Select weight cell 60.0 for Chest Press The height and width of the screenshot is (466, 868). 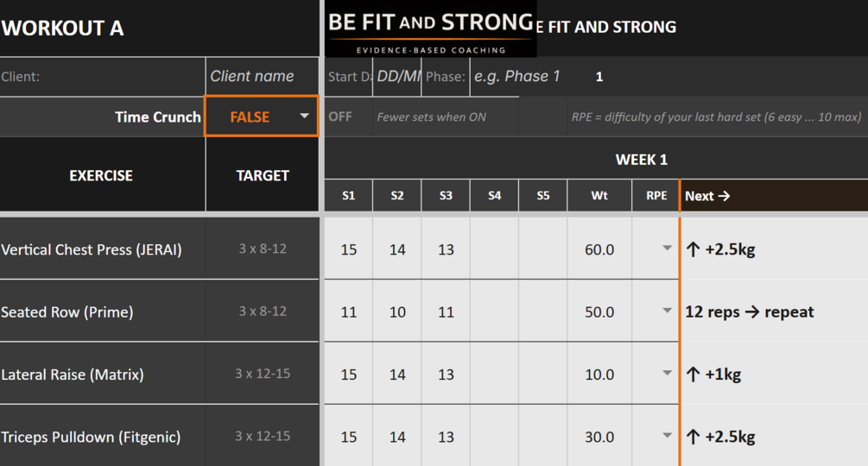click(x=599, y=249)
